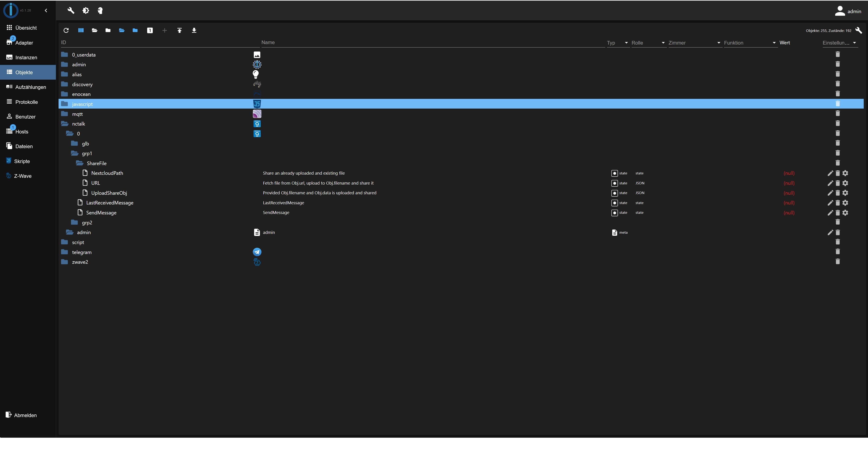
Task: Select Skripte menu in sidebar
Action: tap(22, 161)
